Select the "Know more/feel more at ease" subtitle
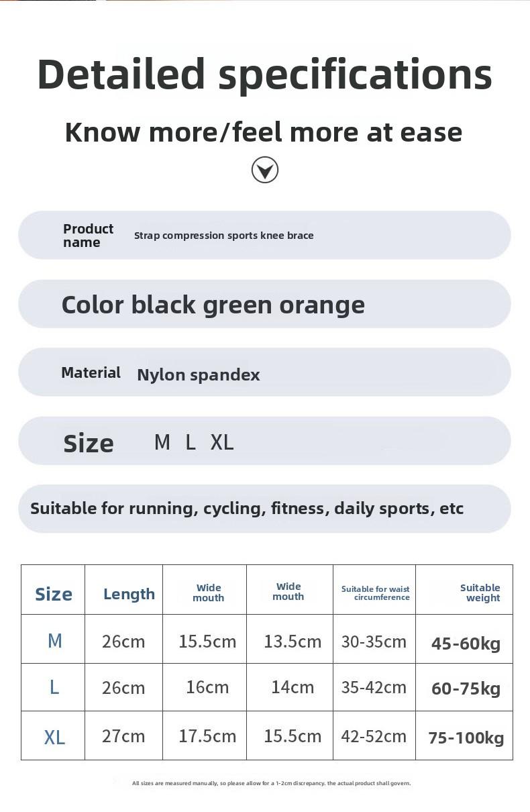This screenshot has height=812, width=530. click(x=264, y=132)
